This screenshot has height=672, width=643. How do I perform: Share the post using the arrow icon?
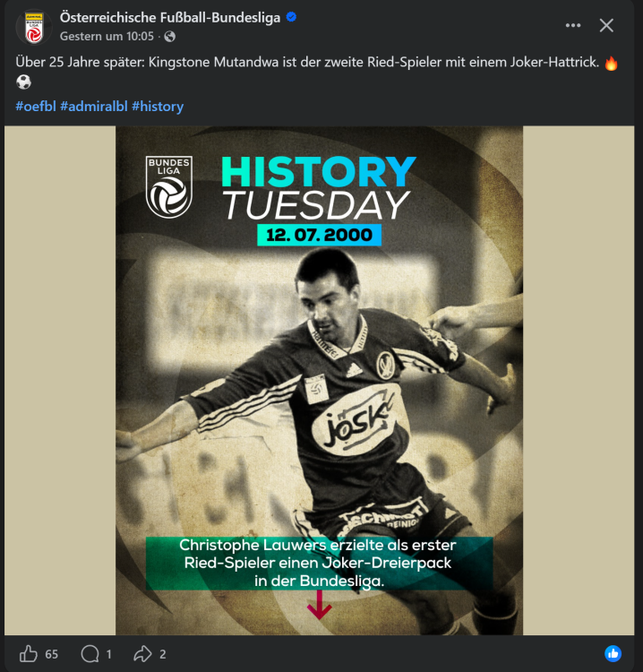142,653
